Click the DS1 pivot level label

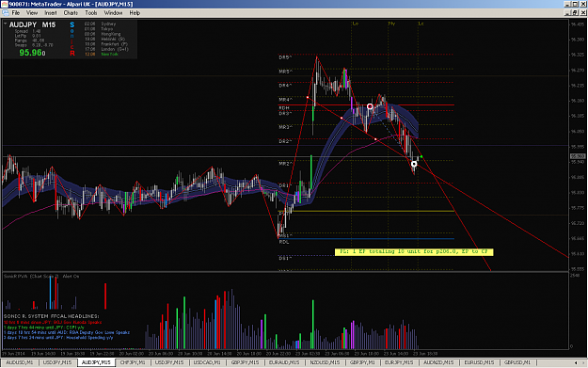[x=285, y=258]
